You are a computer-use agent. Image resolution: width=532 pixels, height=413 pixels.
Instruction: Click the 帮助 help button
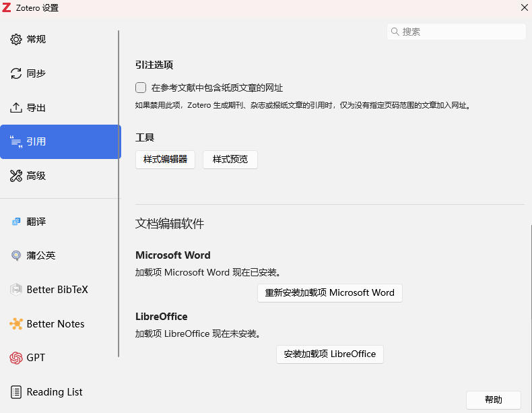[x=494, y=400]
